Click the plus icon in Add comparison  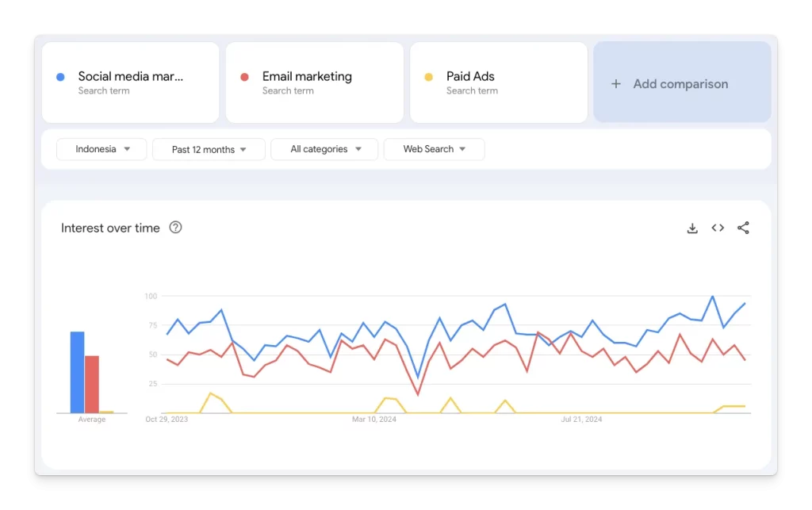(615, 84)
